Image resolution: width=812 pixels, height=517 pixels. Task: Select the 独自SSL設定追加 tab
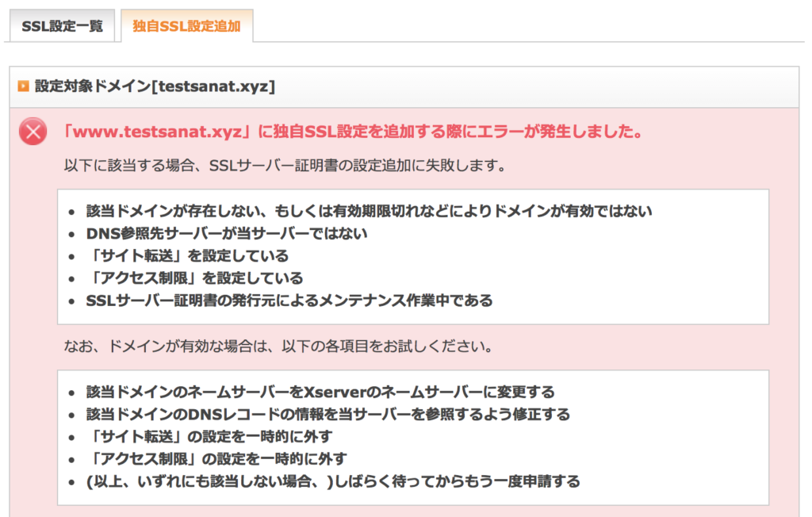point(186,26)
